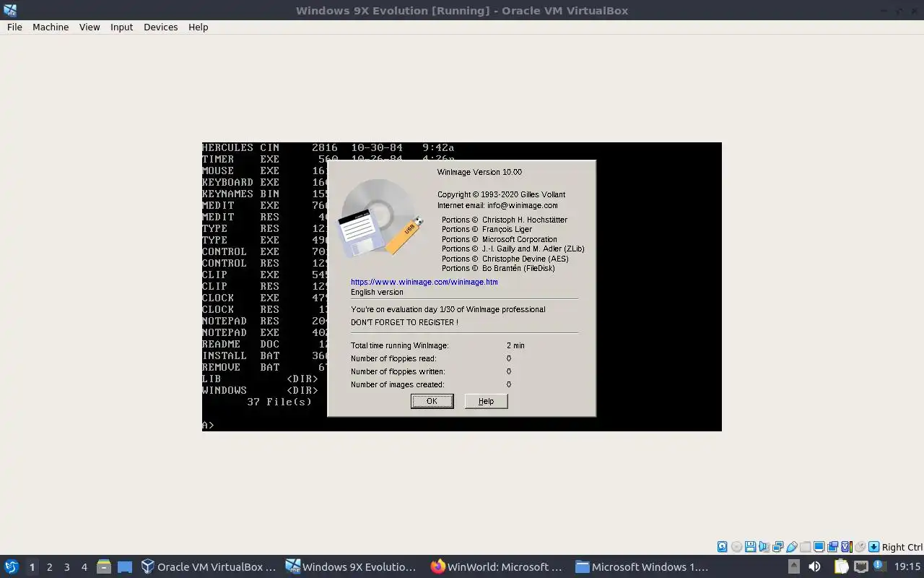Click the keyboard capture arrow icon
Viewport: 924px width, 578px height.
pyautogui.click(x=873, y=547)
